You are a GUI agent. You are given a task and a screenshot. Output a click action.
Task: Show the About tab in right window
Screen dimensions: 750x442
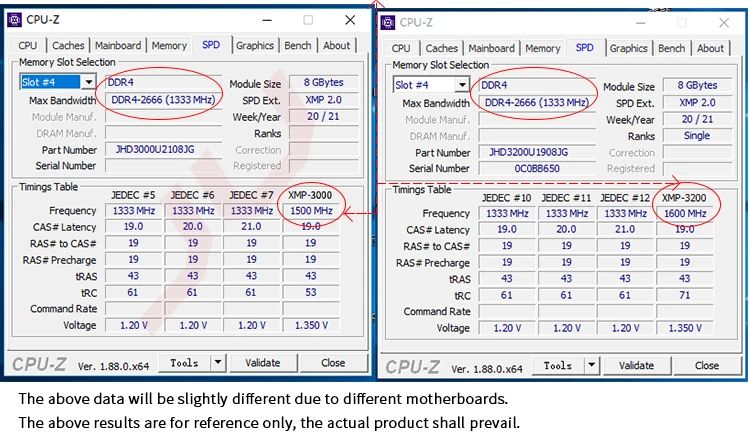710,48
